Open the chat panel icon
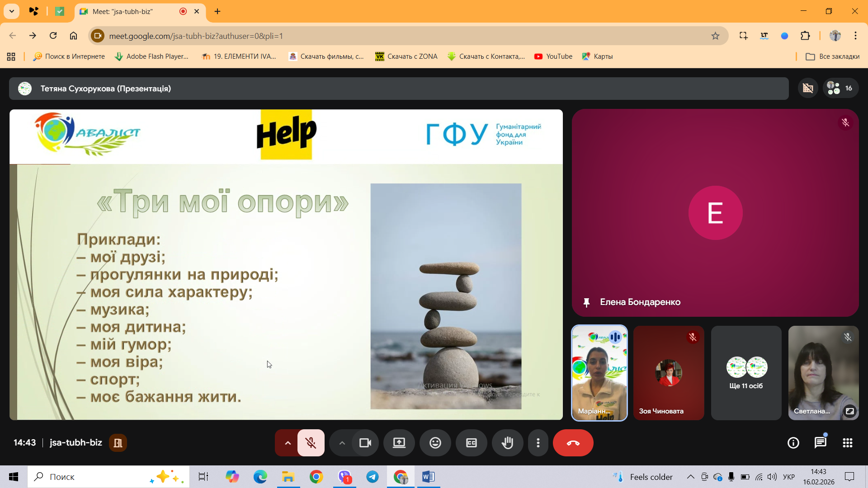Viewport: 868px width, 488px height. [x=820, y=443]
